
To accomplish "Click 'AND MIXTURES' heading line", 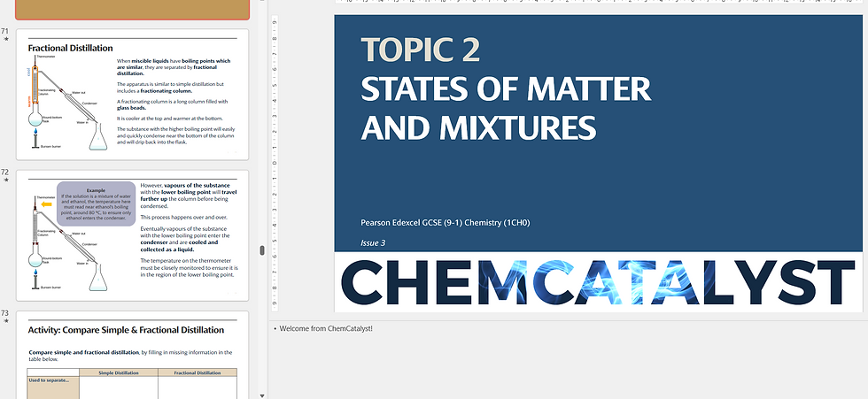I will 478,127.
